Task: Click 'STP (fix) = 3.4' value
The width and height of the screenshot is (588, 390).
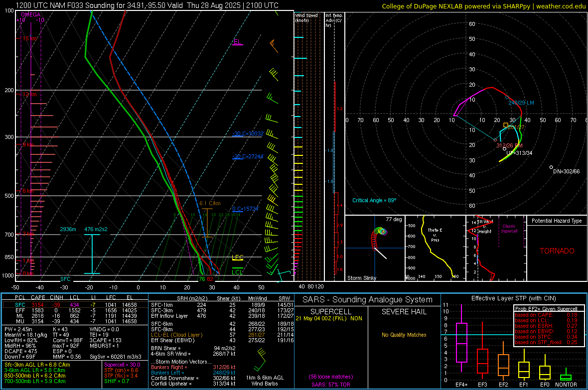Action: pos(121,376)
